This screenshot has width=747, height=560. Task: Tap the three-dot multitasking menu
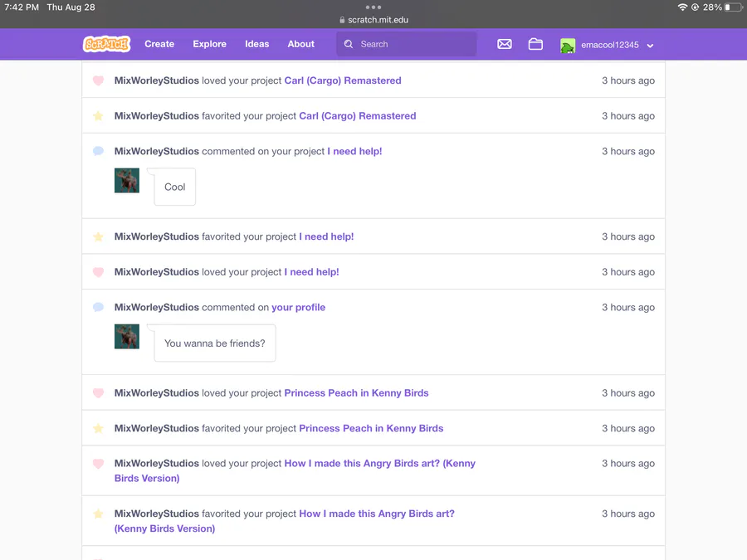point(373,7)
